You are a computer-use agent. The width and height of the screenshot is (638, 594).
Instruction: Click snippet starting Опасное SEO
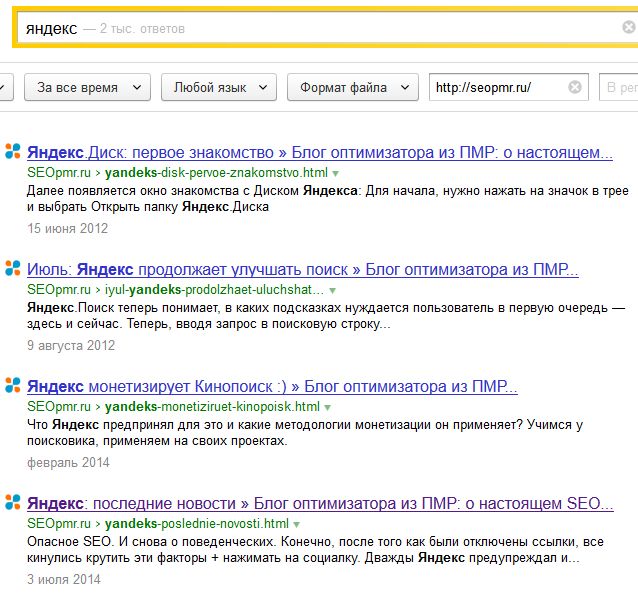(x=315, y=550)
